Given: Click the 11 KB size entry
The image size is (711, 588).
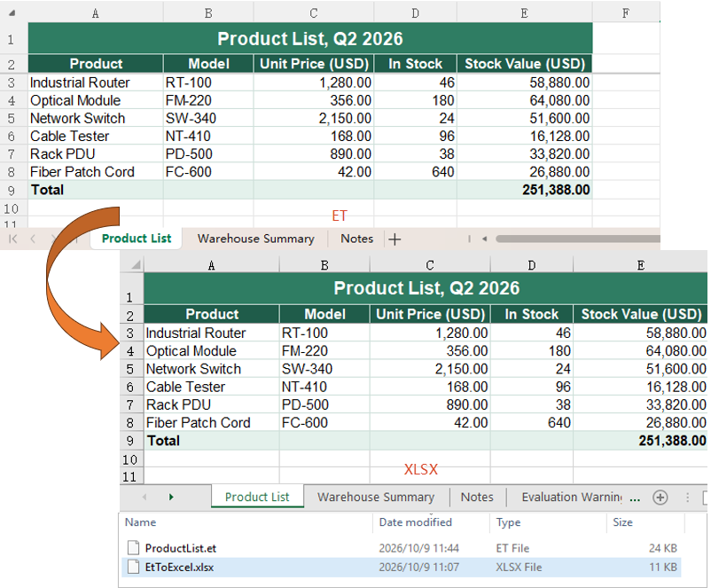Looking at the screenshot, I should pyautogui.click(x=663, y=567).
